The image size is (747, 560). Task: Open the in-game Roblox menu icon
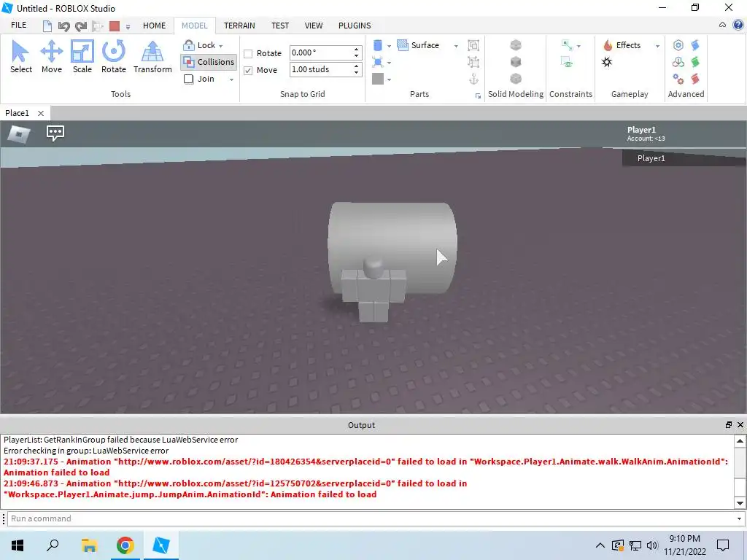[19, 134]
